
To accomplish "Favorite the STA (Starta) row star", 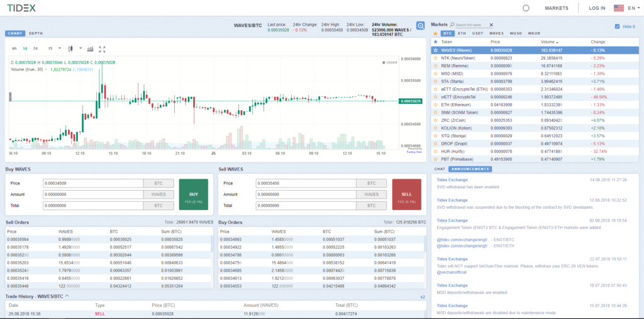I will pos(436,81).
